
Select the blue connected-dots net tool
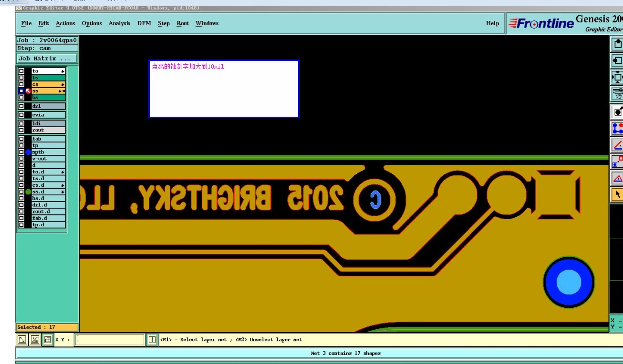click(x=617, y=128)
